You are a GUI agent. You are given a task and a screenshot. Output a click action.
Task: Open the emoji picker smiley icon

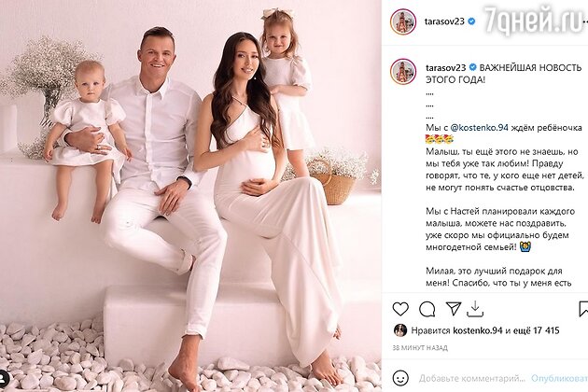point(400,378)
